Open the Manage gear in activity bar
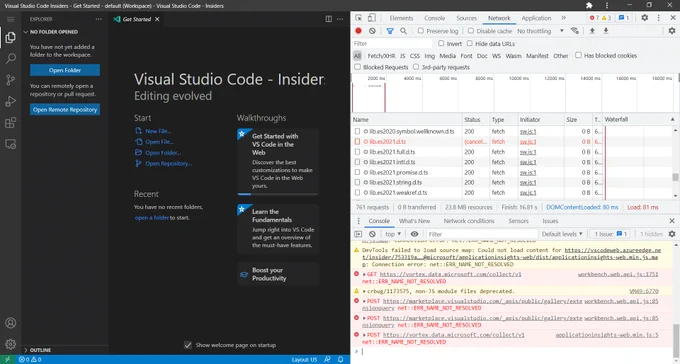Viewport: 680px width, 364px height. (10, 344)
